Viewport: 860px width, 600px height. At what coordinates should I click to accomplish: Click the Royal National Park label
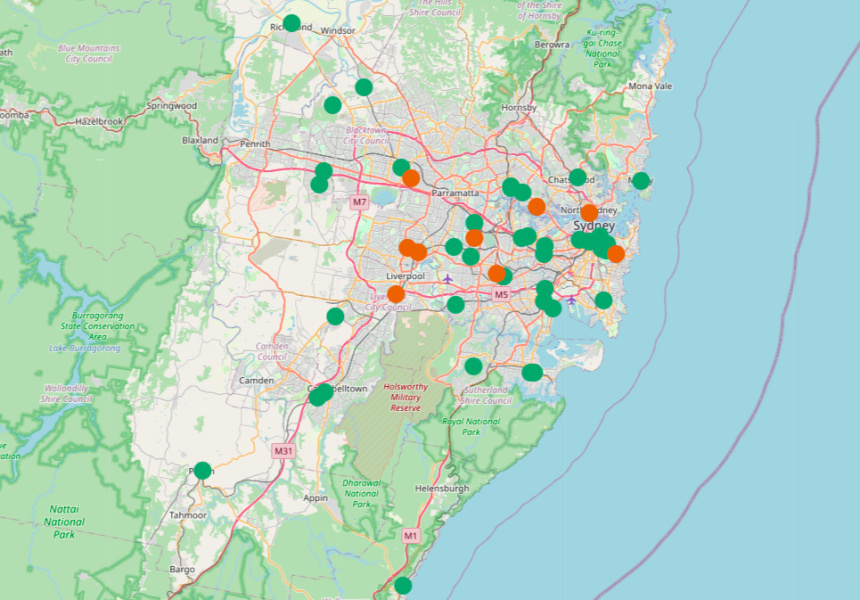coord(471,427)
